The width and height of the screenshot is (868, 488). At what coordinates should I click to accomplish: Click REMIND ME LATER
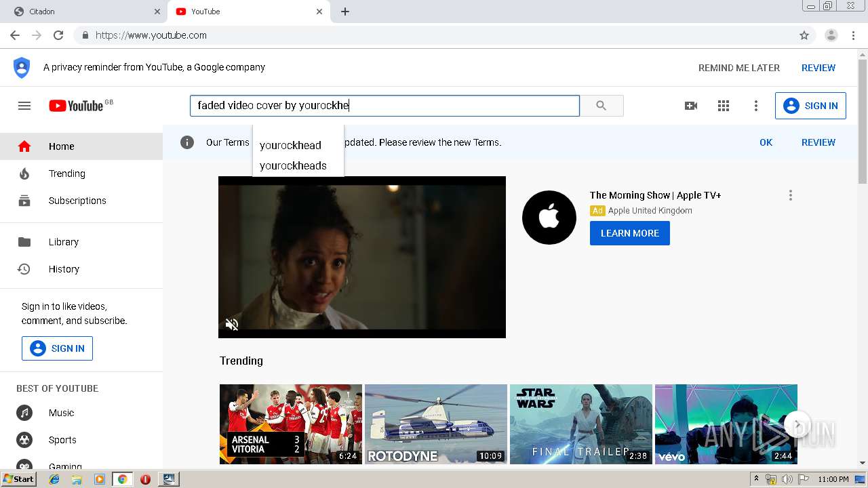pos(739,68)
